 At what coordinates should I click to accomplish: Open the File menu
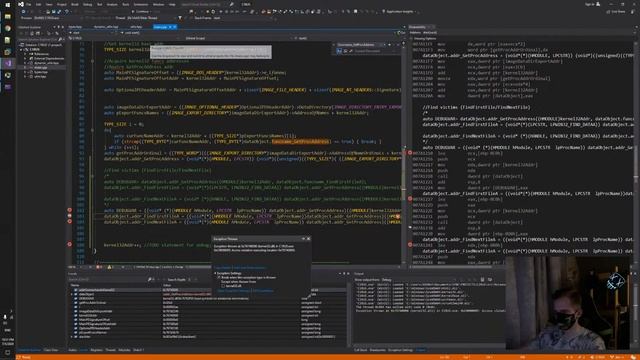pyautogui.click(x=29, y=4)
